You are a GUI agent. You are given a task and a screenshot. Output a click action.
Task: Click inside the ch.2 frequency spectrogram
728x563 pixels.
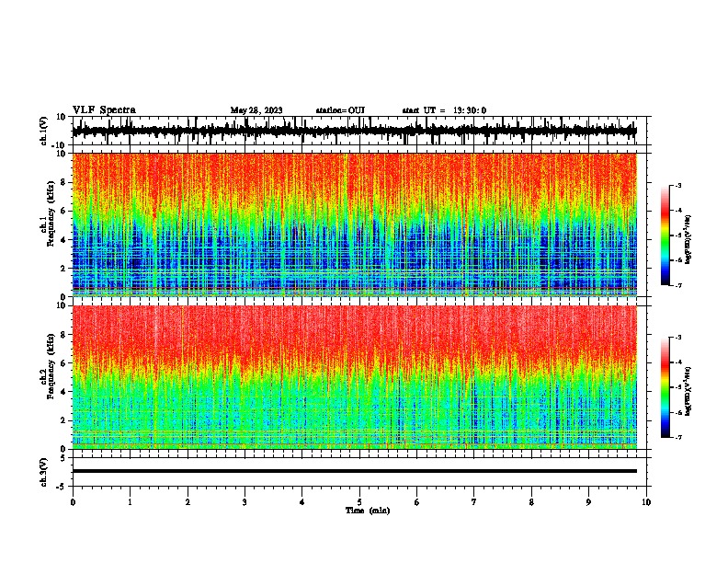point(355,377)
